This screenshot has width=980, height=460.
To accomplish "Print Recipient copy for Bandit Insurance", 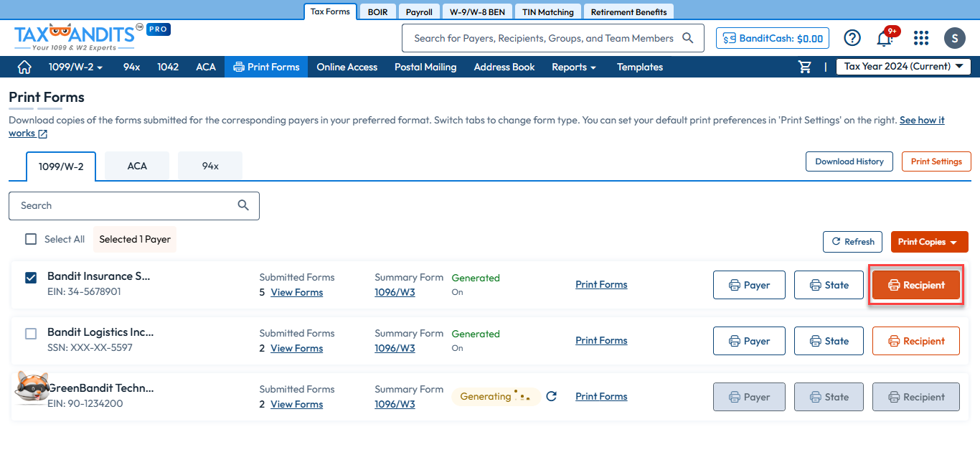I will click(916, 285).
